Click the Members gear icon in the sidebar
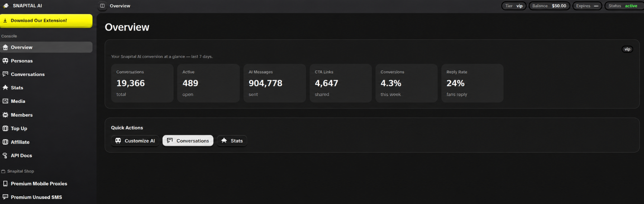The image size is (644, 204). point(5,115)
